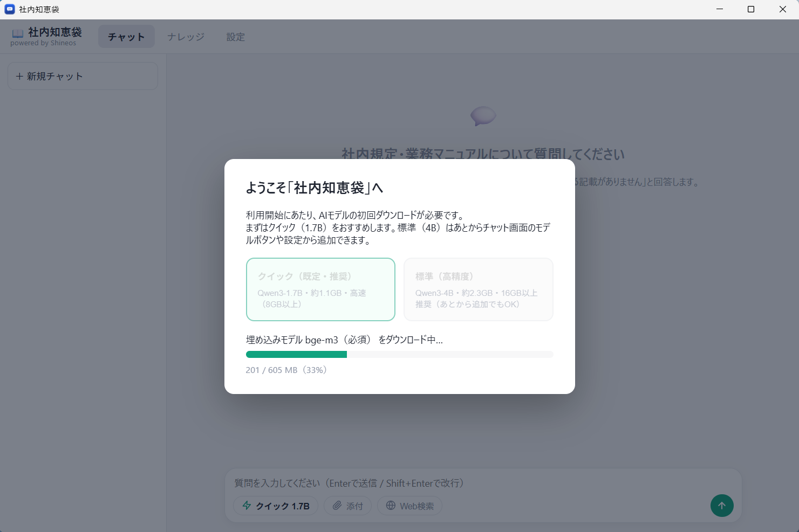The height and width of the screenshot is (532, 799).
Task: Start a 新規チャット in the sidebar
Action: (83, 76)
